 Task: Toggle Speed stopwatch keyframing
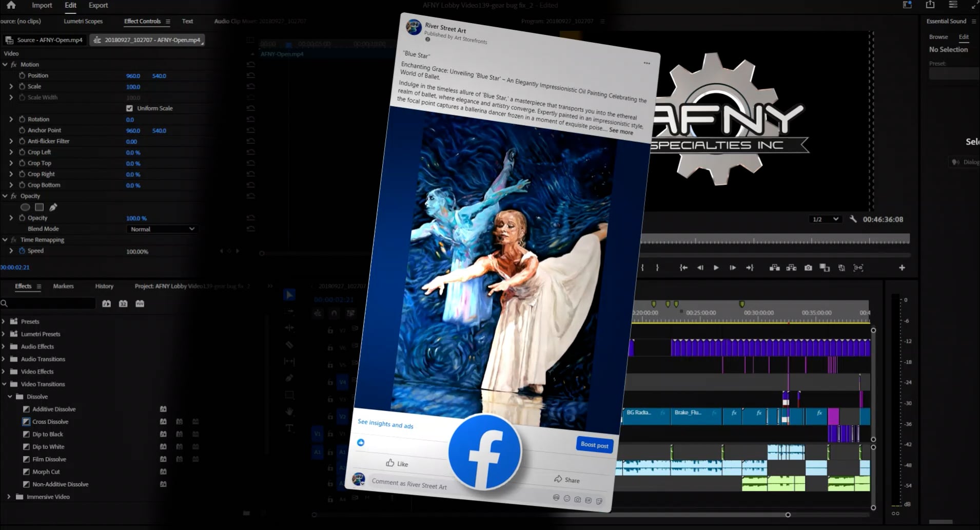22,251
